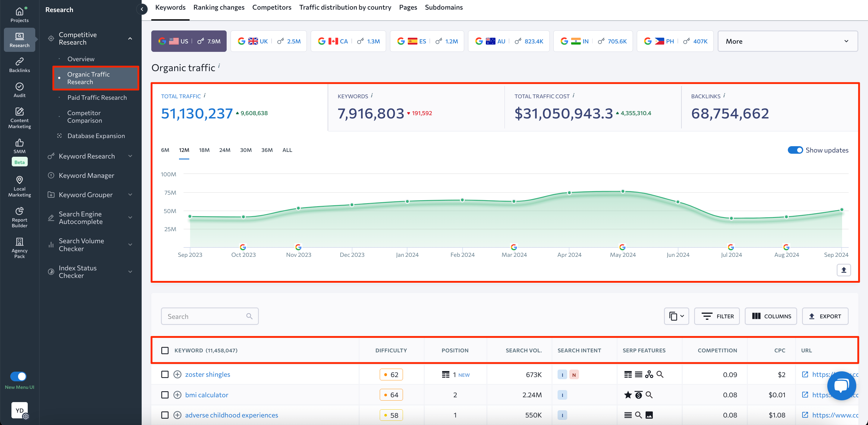Collapse the Competitive Research section

[130, 38]
